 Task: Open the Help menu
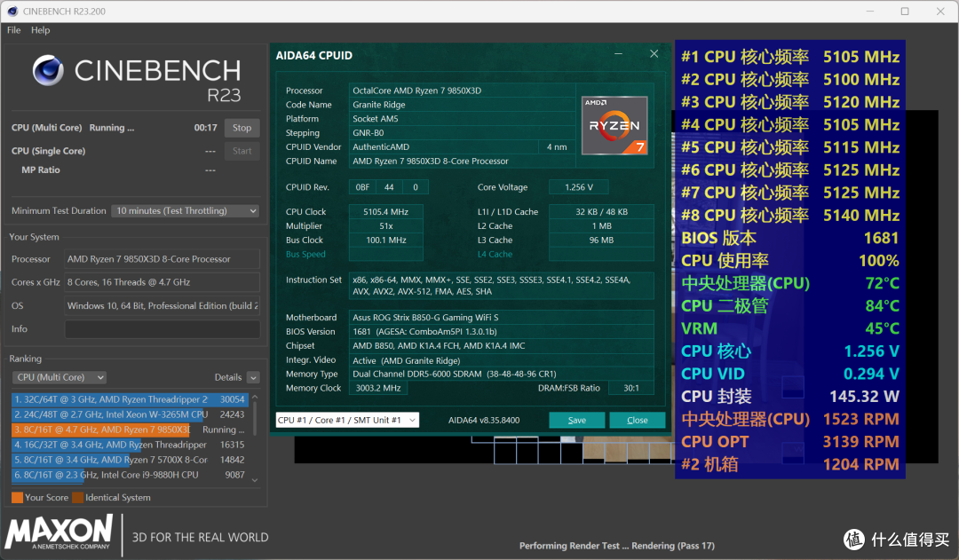point(40,30)
